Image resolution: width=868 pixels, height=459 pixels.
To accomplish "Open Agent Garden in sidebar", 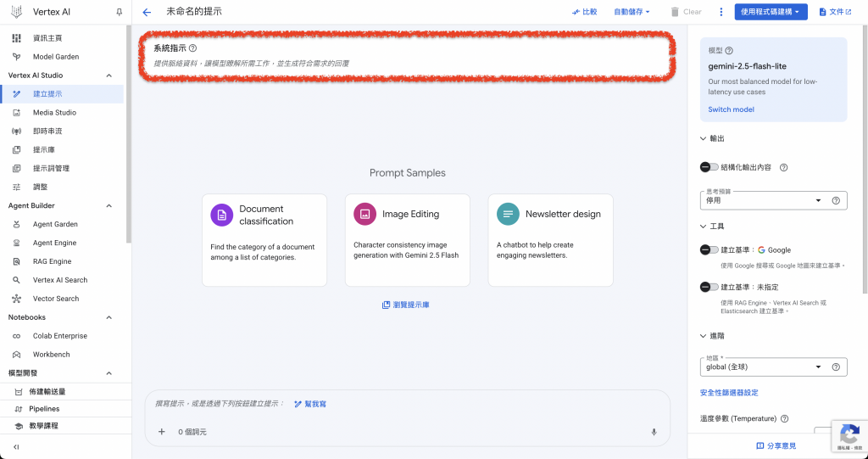I will coord(62,225).
